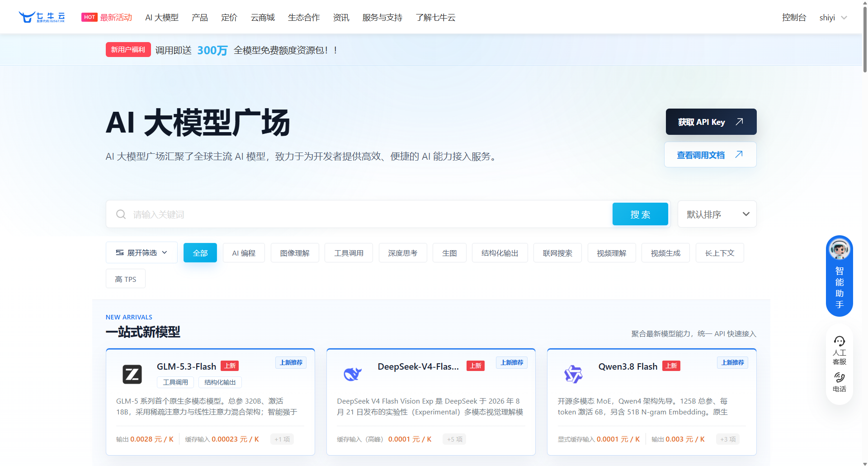Select the 深度思考 filter tag
Screen dimensions: 868x466
click(403, 253)
